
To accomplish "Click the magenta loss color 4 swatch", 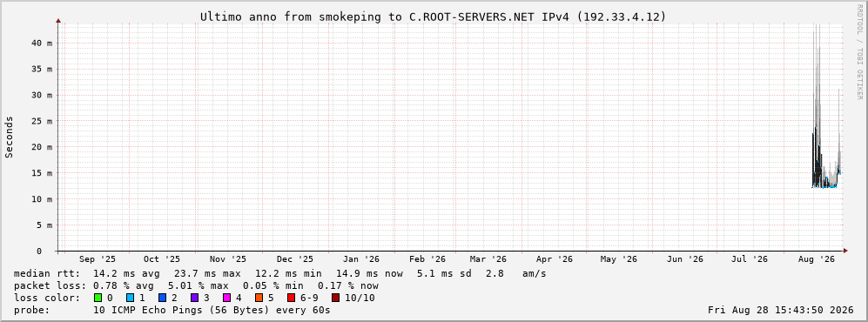I will [x=226, y=299].
